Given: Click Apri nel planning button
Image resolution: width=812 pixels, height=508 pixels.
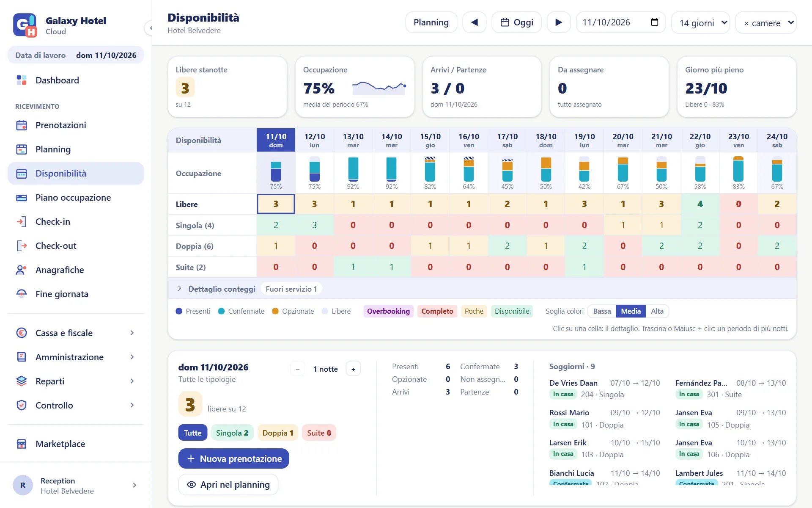Looking at the screenshot, I should [x=228, y=484].
